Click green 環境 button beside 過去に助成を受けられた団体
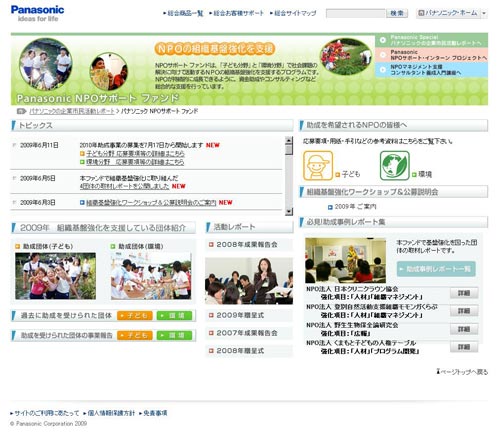This screenshot has width=500, height=436. point(174,315)
